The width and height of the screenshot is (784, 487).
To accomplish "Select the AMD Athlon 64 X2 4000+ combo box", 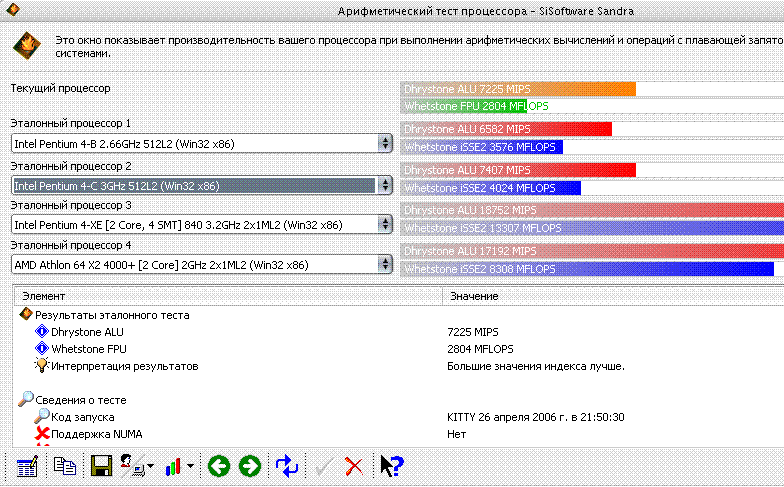I will click(x=202, y=264).
